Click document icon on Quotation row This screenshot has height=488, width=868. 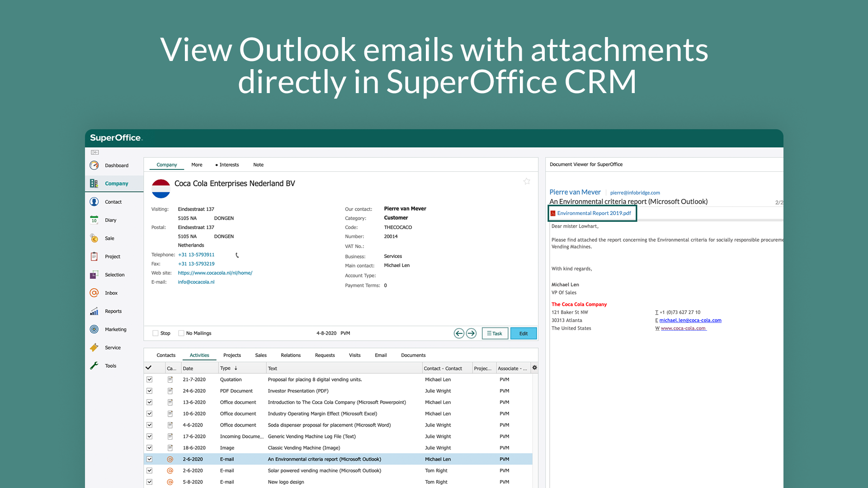point(170,380)
